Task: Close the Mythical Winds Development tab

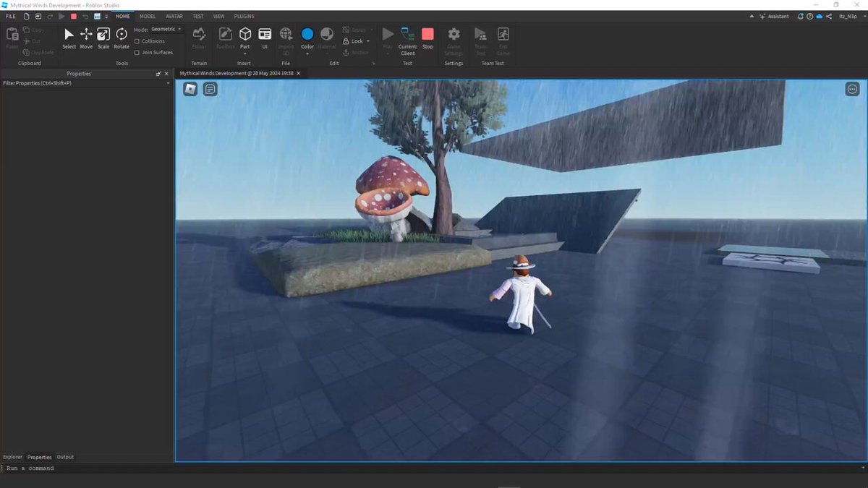Action: click(299, 73)
